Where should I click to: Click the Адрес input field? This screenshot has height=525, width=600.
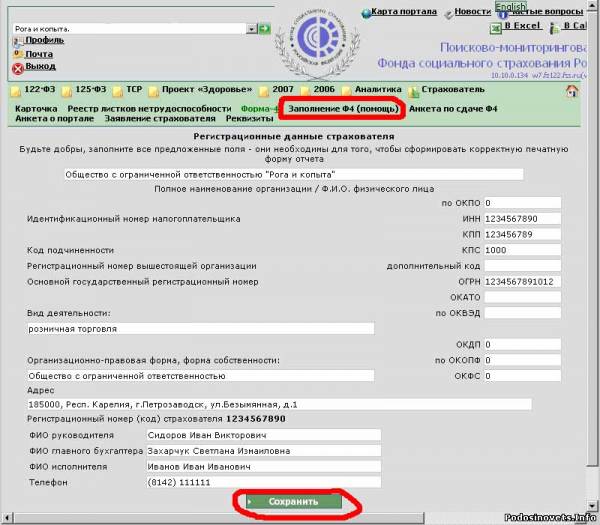pyautogui.click(x=279, y=405)
